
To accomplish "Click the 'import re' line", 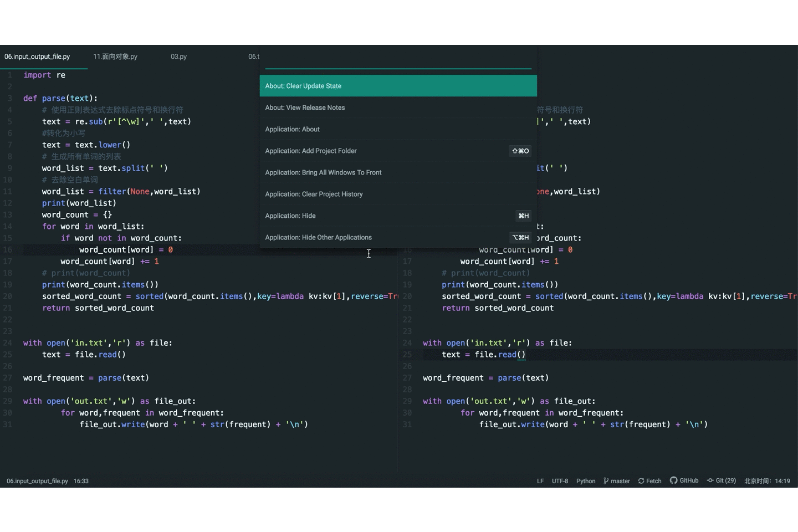I will click(44, 75).
